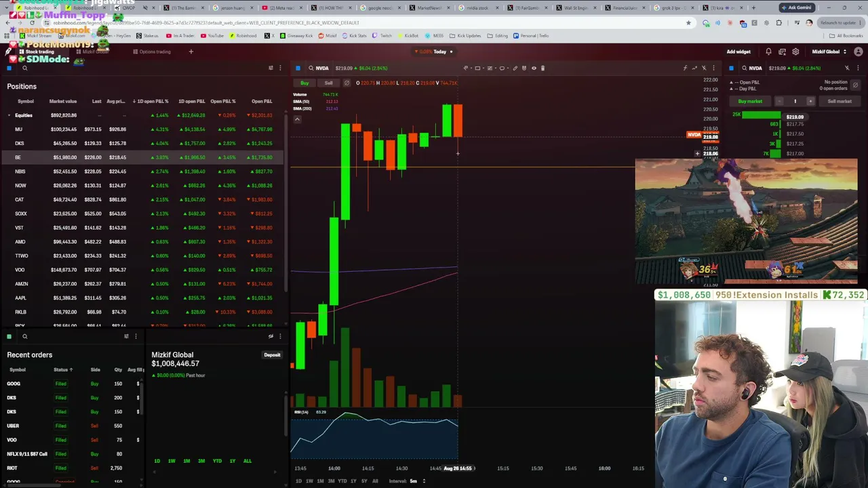This screenshot has width=868, height=488.
Task: Click the Sell button on NVDA chart
Action: point(328,83)
